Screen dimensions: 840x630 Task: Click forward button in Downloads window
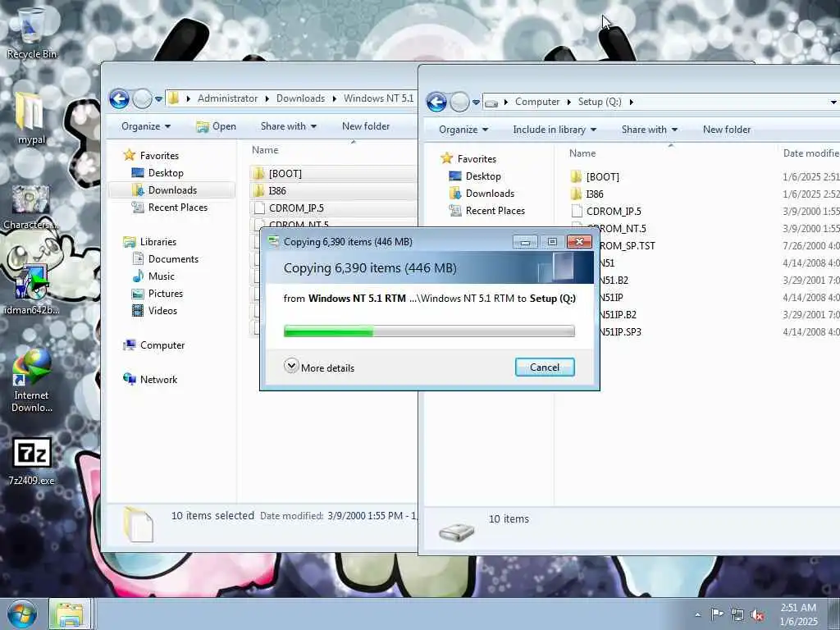[142, 98]
